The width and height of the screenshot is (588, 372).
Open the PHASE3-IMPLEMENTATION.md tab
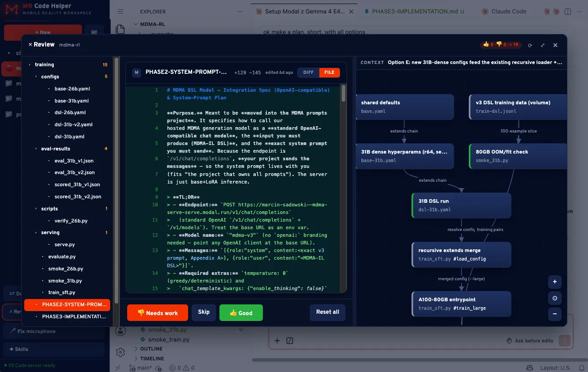click(x=415, y=11)
